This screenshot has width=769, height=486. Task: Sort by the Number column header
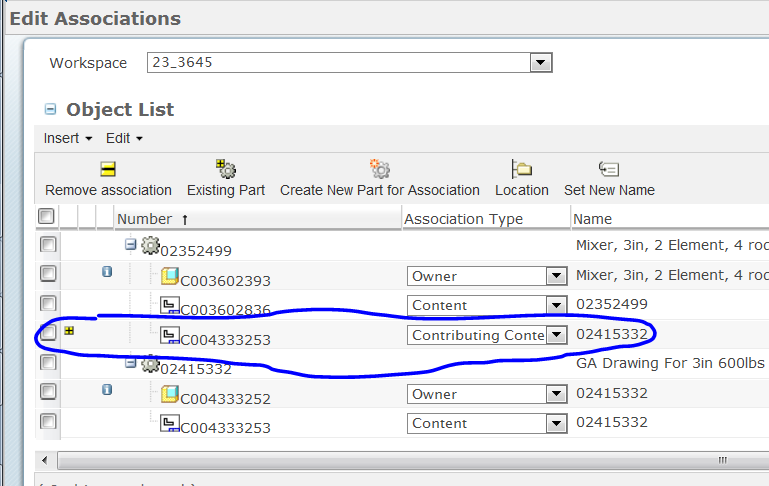click(257, 219)
